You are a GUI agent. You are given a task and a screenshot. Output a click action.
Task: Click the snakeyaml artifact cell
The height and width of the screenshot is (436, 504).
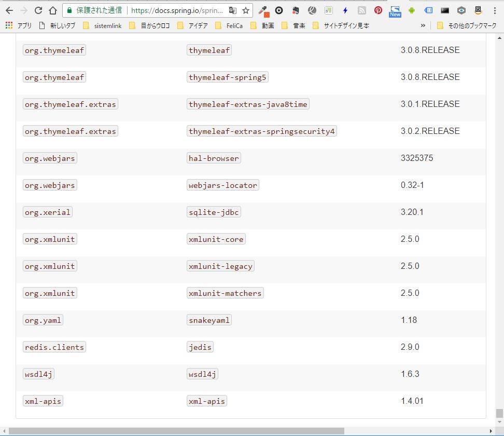[x=209, y=320]
